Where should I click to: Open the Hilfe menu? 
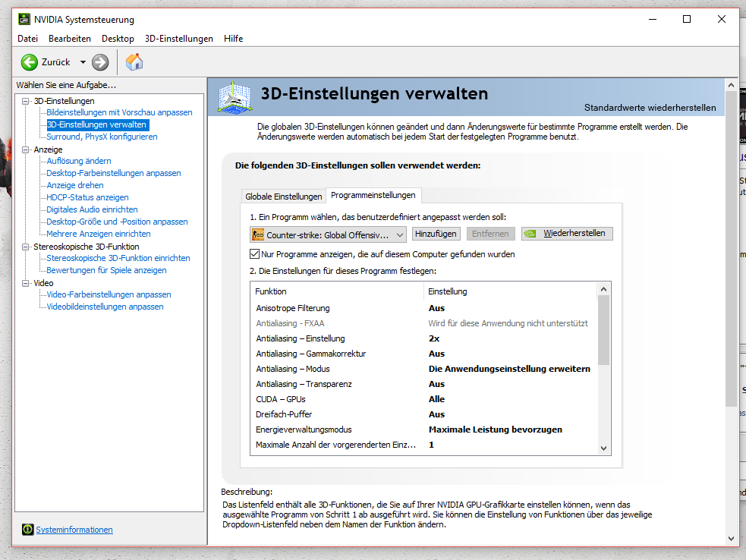click(233, 39)
